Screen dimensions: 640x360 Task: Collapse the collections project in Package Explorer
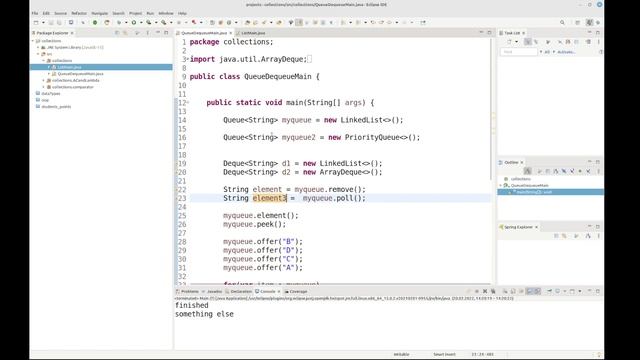point(33,41)
